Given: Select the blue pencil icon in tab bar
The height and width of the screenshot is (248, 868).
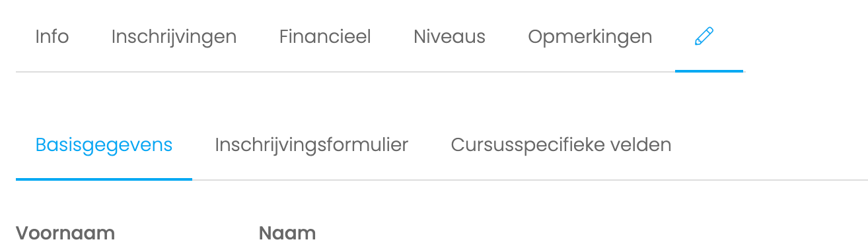Looking at the screenshot, I should [x=704, y=36].
